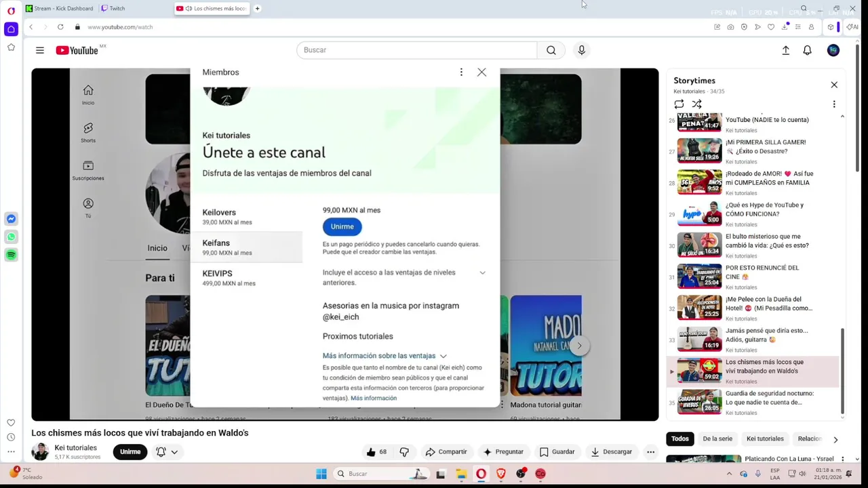Click the YouTube hamburger guide menu

(x=40, y=50)
